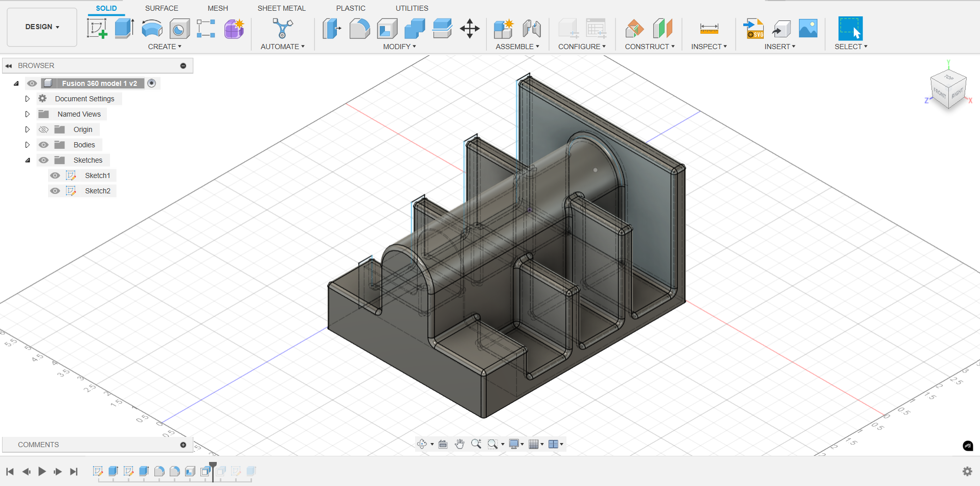This screenshot has width=980, height=486.
Task: Select the Pan hand tool
Action: pyautogui.click(x=460, y=444)
